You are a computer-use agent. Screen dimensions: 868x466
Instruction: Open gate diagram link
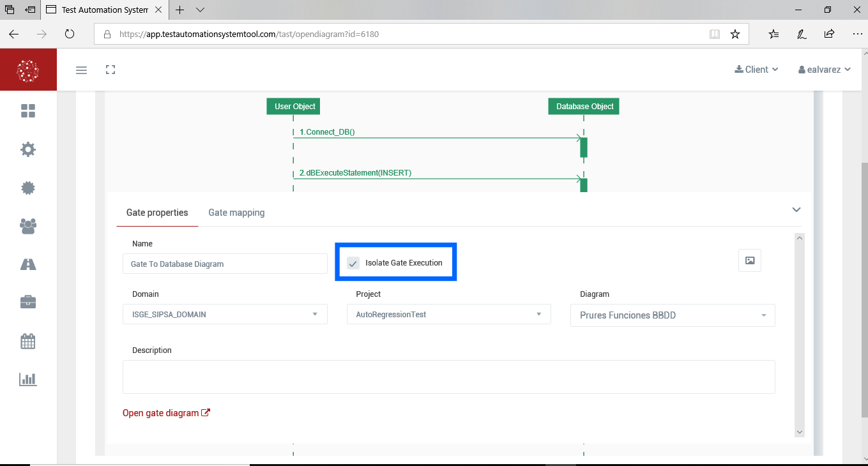[x=167, y=413]
